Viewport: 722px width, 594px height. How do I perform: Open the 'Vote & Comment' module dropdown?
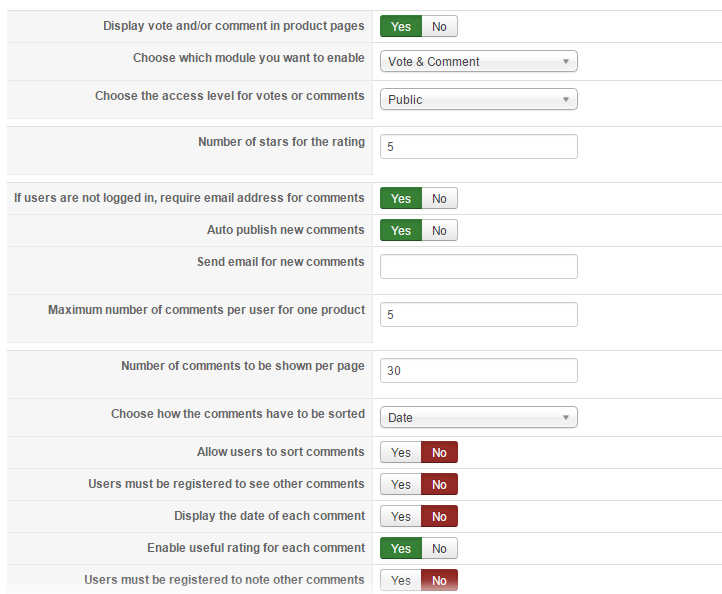pyautogui.click(x=478, y=62)
